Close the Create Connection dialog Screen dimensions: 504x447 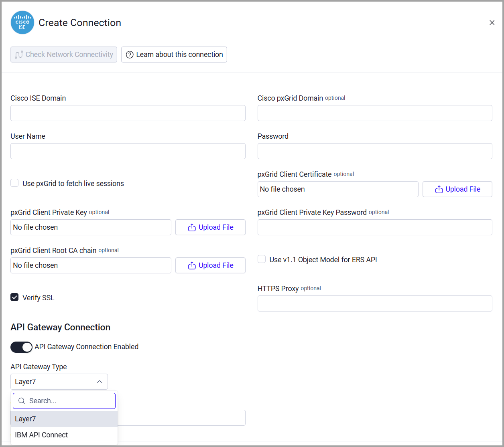coord(492,23)
